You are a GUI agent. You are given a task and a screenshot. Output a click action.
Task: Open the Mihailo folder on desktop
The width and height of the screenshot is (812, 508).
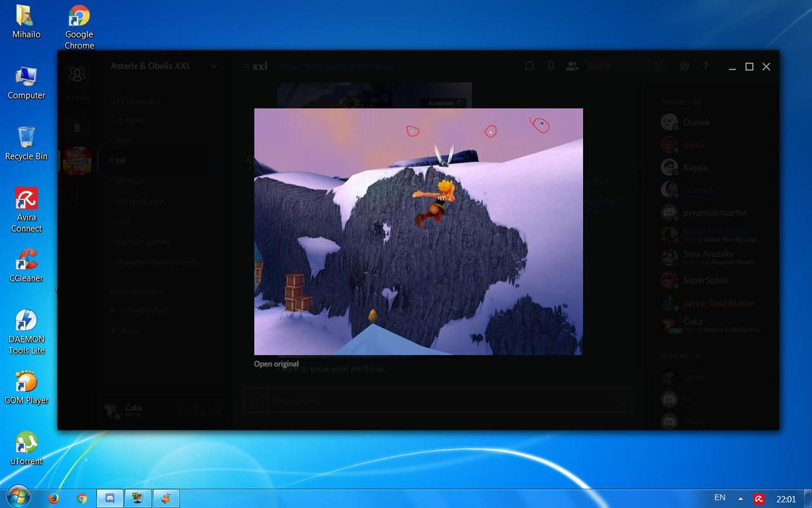click(x=27, y=22)
